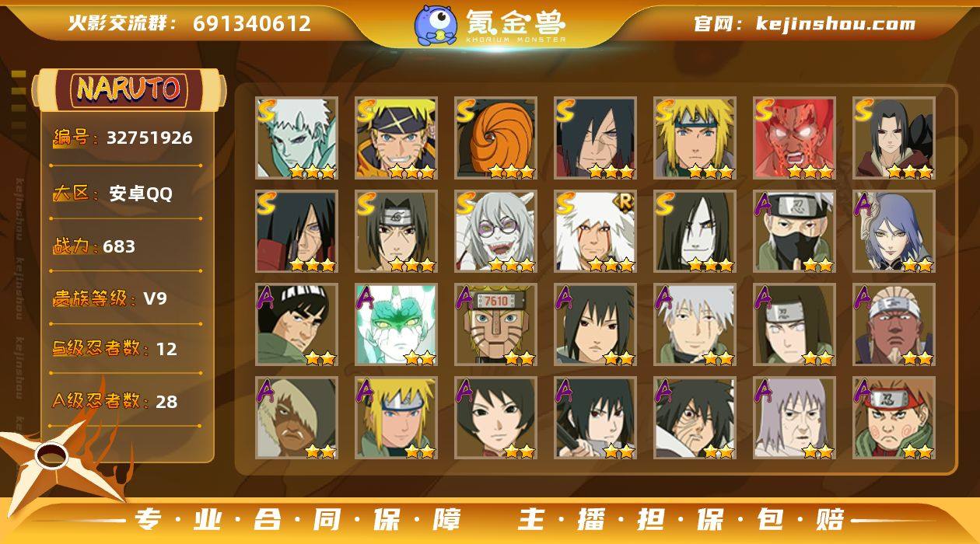Image resolution: width=980 pixels, height=544 pixels.
Task: Click the red-skinned Might Guy S-rank portrait
Action: click(x=794, y=138)
